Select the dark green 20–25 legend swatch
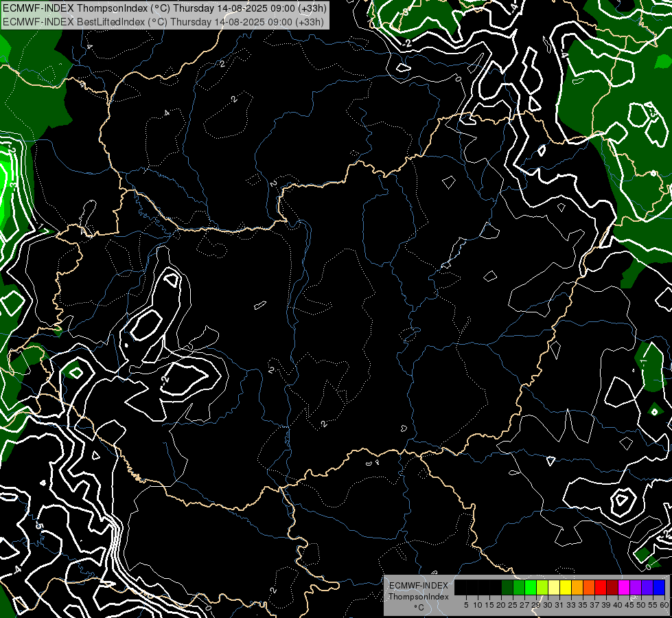672x618 pixels. coord(507,588)
